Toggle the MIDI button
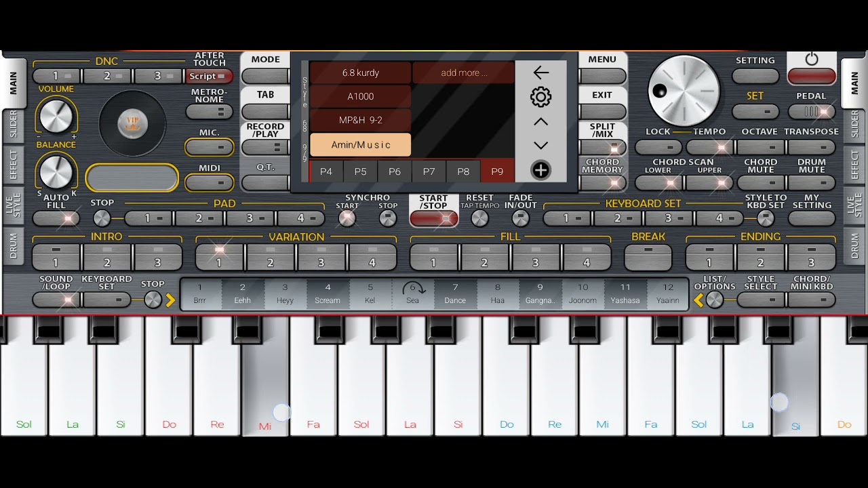The image size is (868, 488). [209, 182]
